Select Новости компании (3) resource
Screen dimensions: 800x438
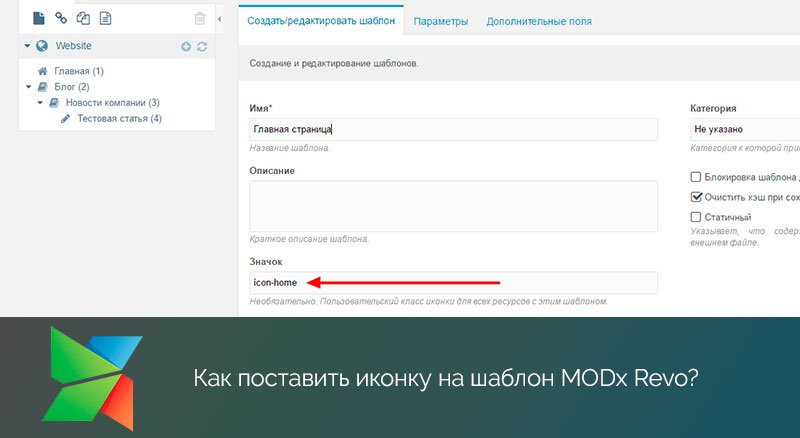coord(113,103)
